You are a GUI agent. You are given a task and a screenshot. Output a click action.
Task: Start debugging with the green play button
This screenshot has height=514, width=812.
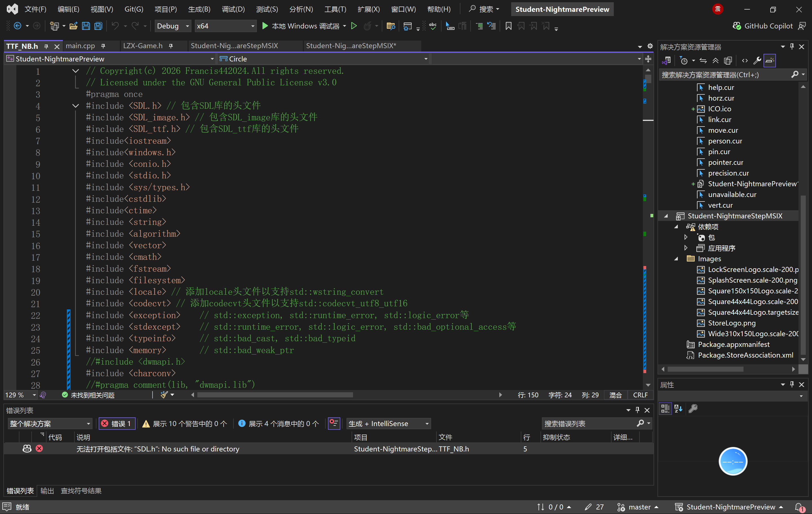[265, 26]
